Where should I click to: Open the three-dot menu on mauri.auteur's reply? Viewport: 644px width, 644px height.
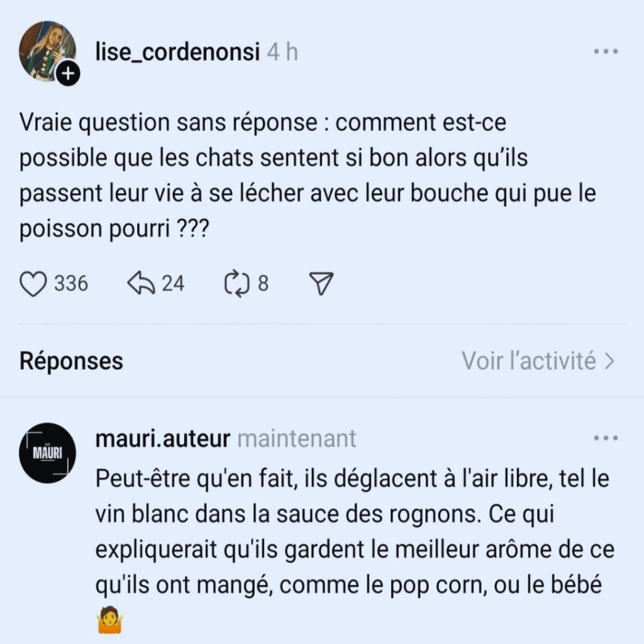click(606, 437)
